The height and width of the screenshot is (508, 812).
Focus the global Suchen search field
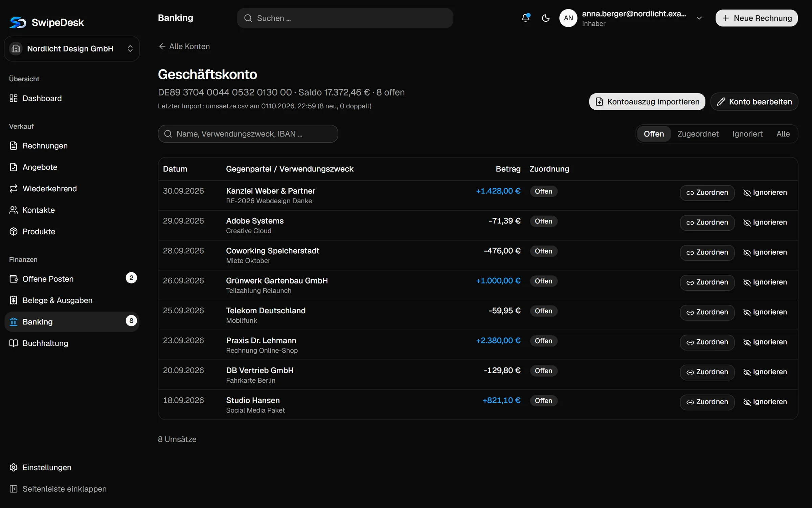point(345,18)
